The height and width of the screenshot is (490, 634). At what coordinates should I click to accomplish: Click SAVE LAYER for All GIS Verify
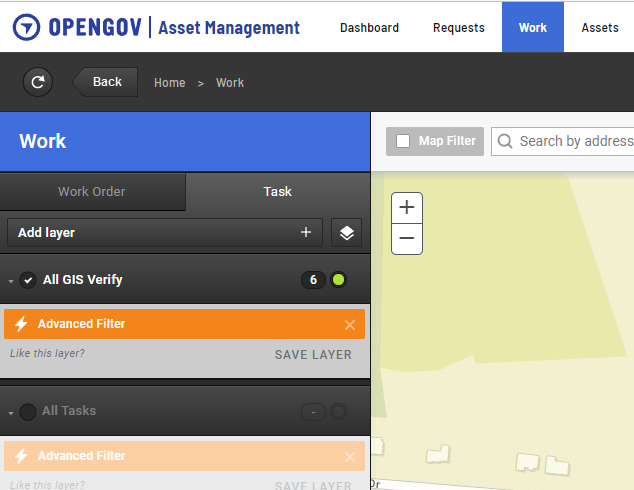(x=313, y=355)
